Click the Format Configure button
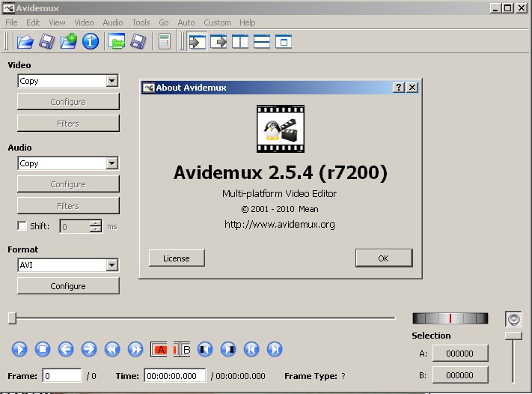Viewport: 532px width, 394px height. click(68, 286)
